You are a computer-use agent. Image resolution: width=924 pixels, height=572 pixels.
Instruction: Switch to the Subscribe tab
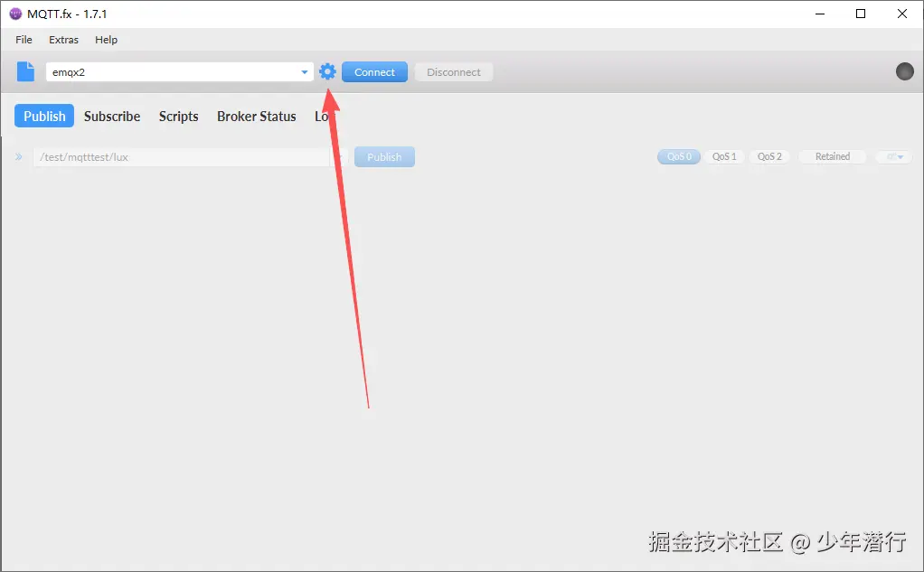(112, 116)
